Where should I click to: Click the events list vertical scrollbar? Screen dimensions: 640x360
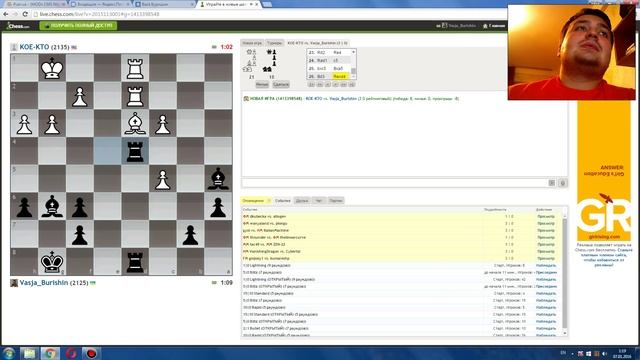point(565,273)
